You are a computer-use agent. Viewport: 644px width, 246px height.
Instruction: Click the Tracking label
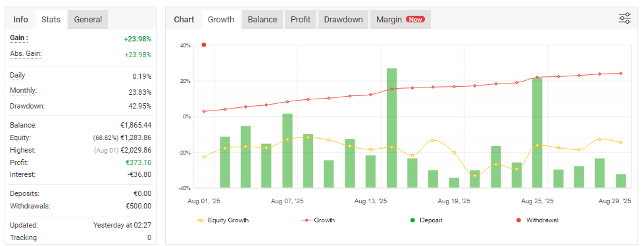click(24, 237)
